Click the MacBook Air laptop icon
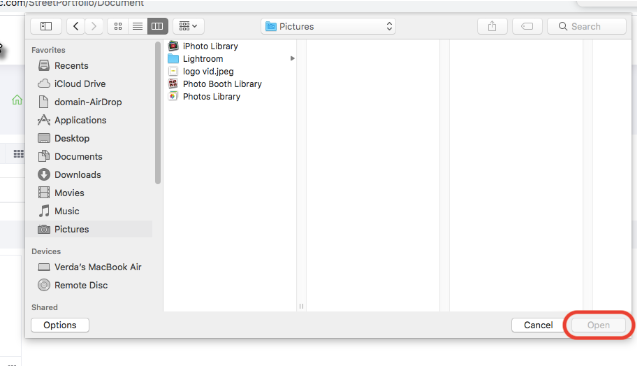This screenshot has height=370, width=637. coord(43,267)
